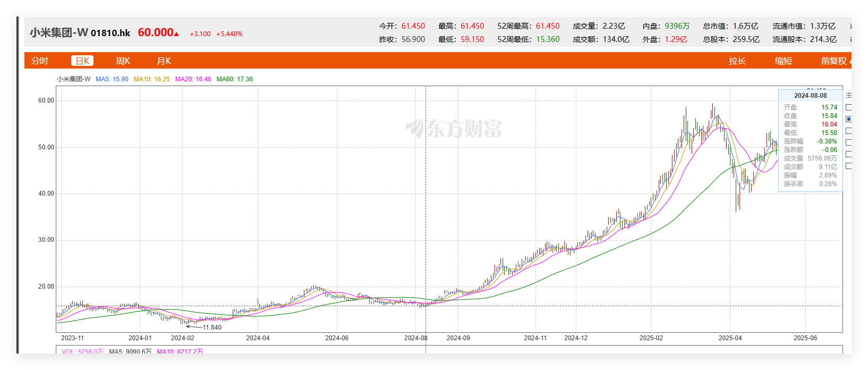This screenshot has height=370, width=868.
Task: Click 52周最低 value 15.360
Action: pyautogui.click(x=548, y=39)
